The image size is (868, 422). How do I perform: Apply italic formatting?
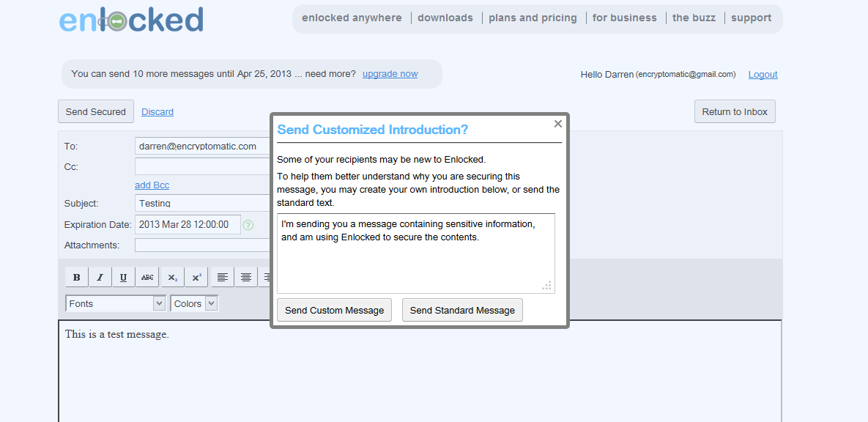(x=100, y=278)
